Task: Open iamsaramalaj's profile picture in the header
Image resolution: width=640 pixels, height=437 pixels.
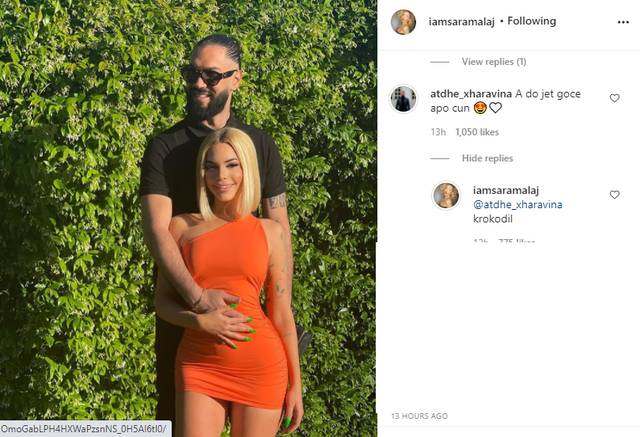Action: pyautogui.click(x=403, y=22)
